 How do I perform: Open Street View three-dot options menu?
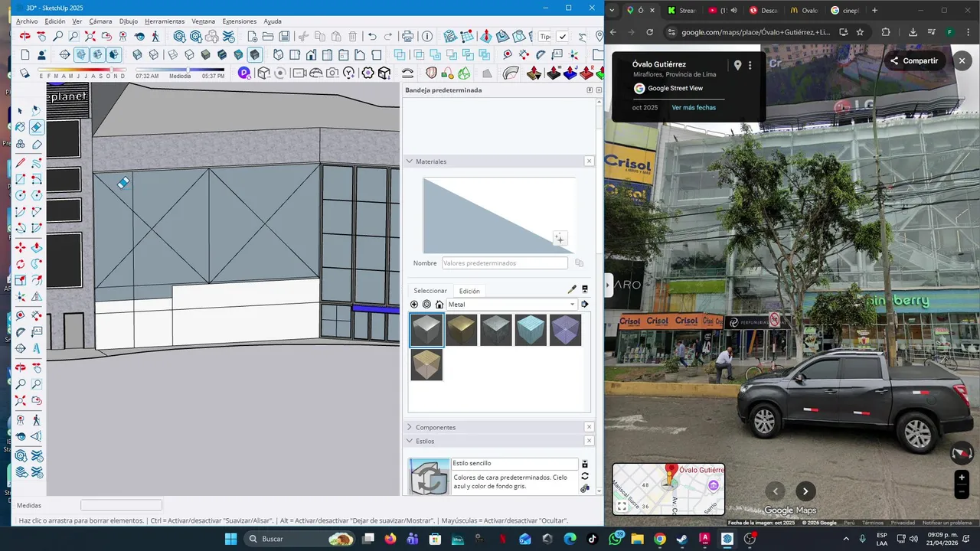[x=750, y=66]
